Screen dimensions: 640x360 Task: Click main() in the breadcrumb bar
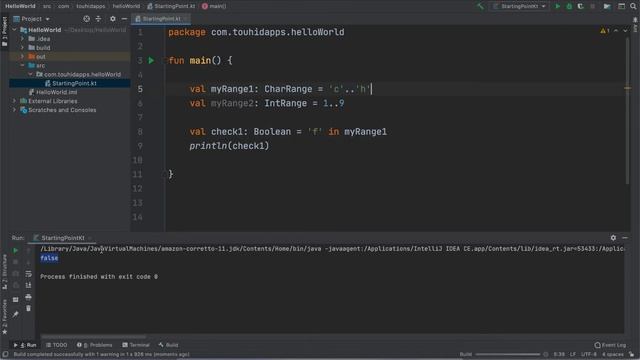point(214,6)
